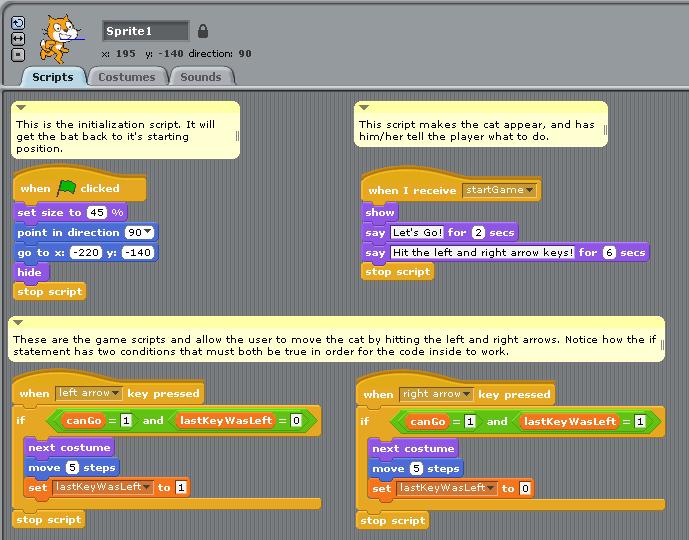The height and width of the screenshot is (540, 689).
Task: Click move 5 steps value in right arrow script
Action: (x=416, y=469)
